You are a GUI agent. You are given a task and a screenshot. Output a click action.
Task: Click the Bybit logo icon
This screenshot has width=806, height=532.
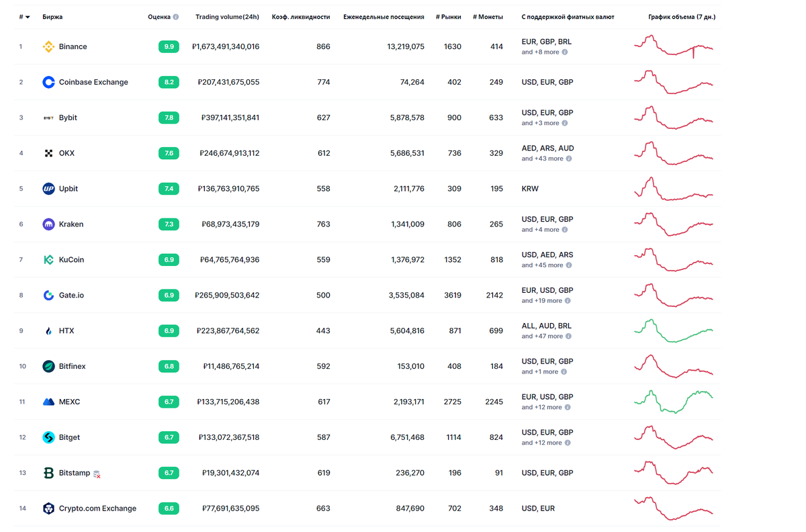pyautogui.click(x=48, y=118)
